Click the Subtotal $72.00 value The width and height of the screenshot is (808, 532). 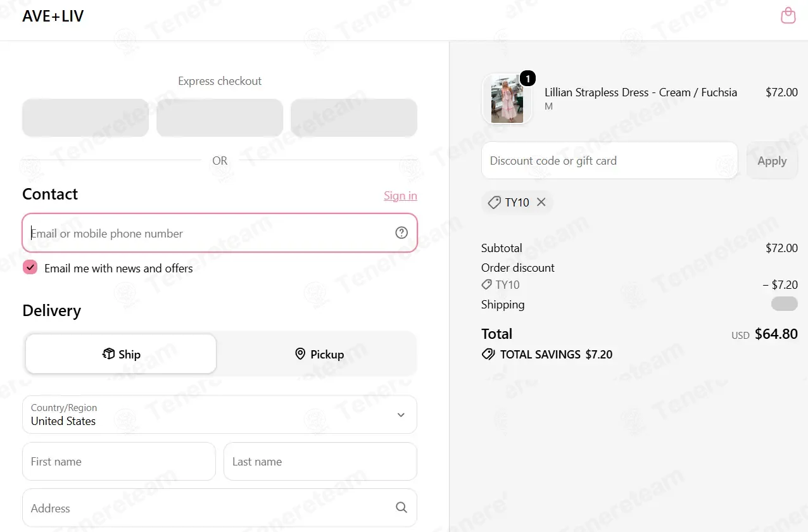782,248
